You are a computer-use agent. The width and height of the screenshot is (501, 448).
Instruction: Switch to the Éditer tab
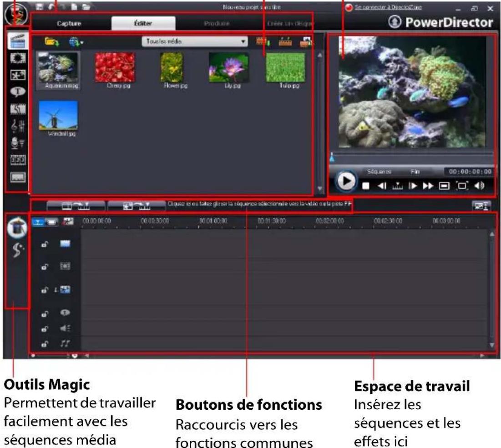[143, 23]
